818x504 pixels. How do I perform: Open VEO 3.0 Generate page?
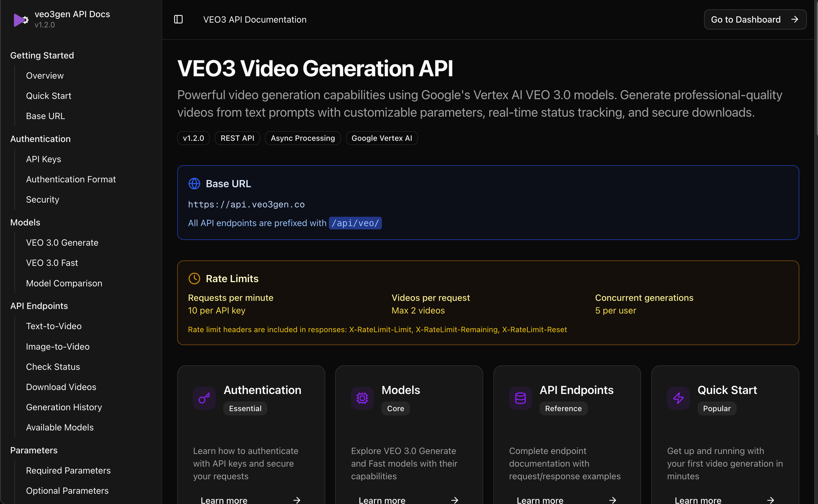[62, 243]
